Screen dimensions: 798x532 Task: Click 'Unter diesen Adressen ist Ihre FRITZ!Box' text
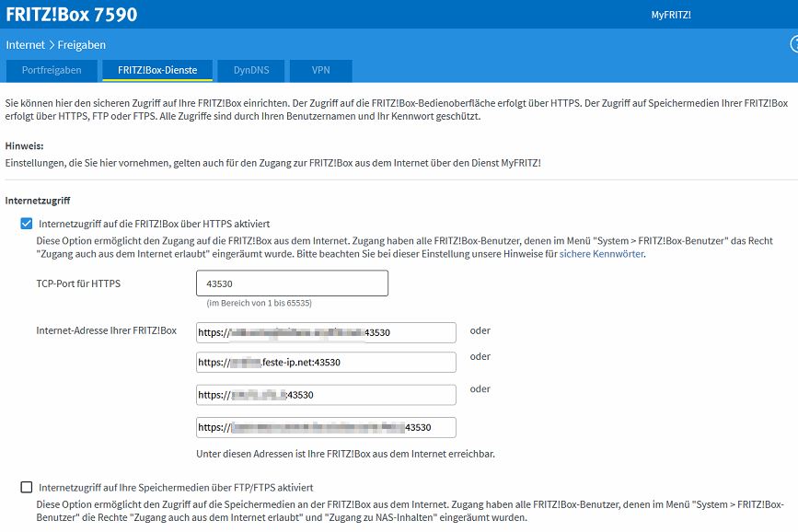pos(345,454)
